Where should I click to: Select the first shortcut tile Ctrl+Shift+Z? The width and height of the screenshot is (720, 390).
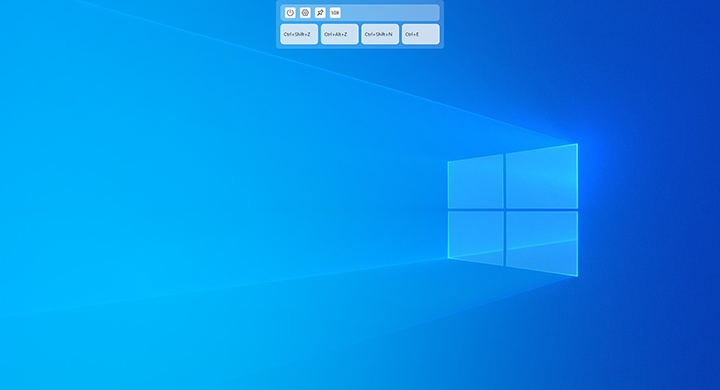(x=299, y=34)
